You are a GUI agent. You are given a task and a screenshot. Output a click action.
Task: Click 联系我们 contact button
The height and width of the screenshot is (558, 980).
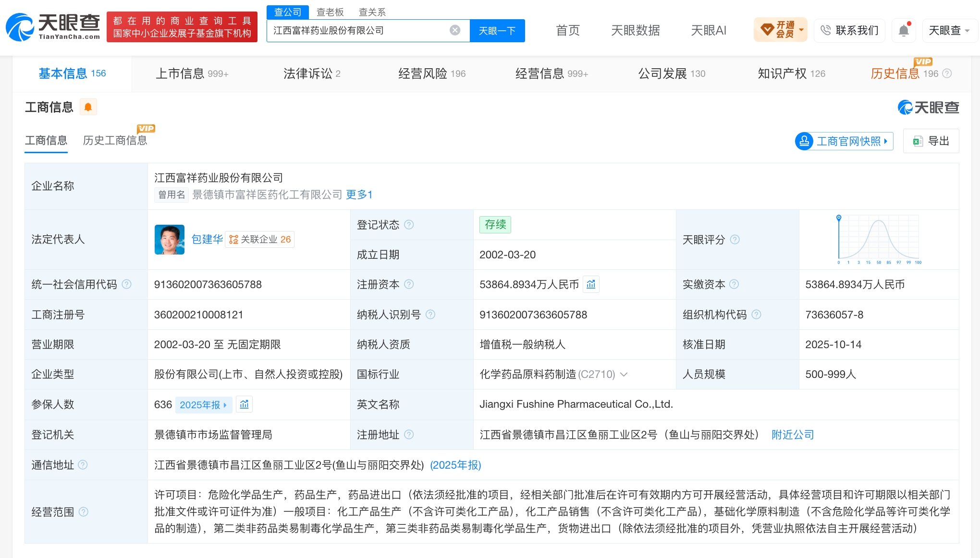(x=849, y=31)
